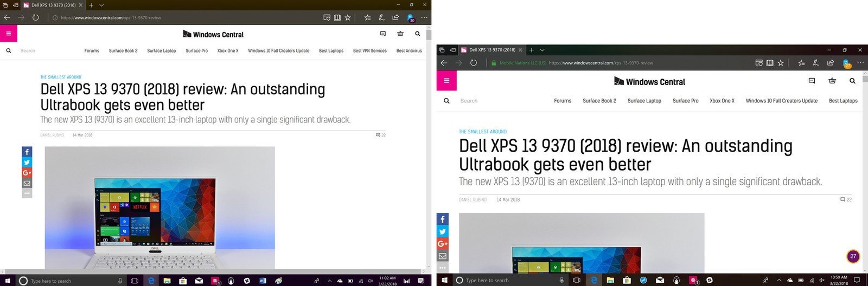Show hidden tray icons on left taskbar
Screen dimensions: 868x286
[329, 281]
